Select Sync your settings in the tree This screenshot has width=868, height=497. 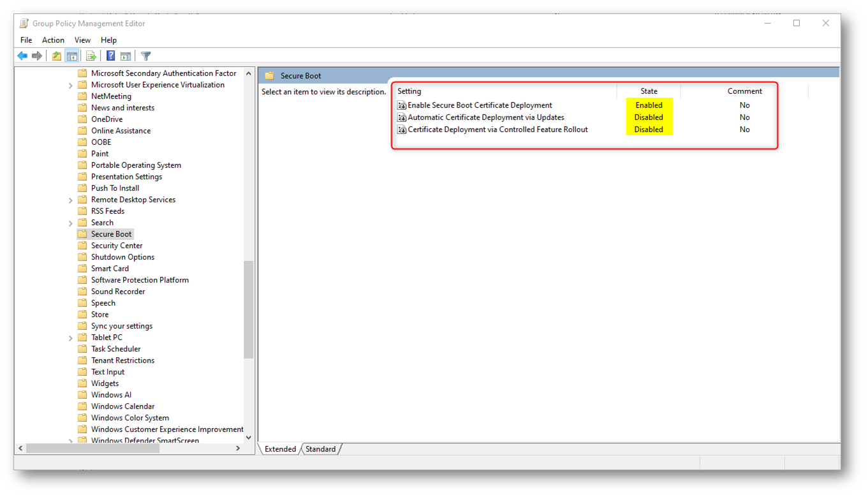122,326
